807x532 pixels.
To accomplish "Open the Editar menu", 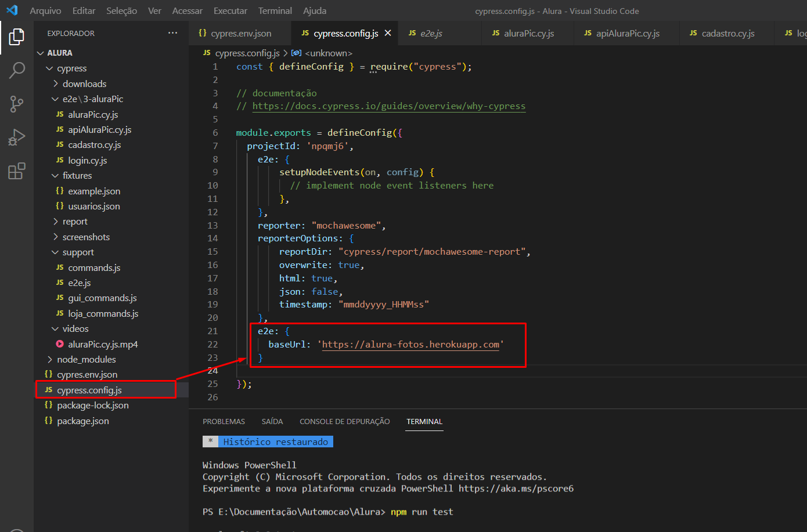I will [84, 10].
